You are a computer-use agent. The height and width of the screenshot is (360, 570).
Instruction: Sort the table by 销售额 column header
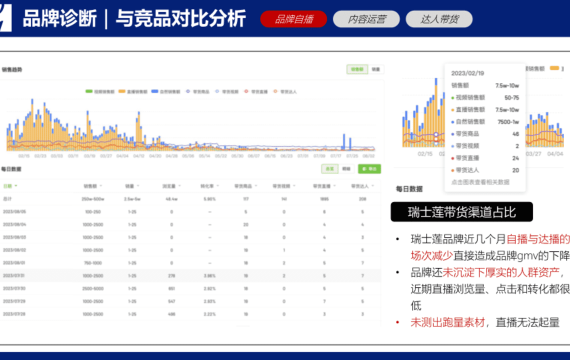pos(93,186)
